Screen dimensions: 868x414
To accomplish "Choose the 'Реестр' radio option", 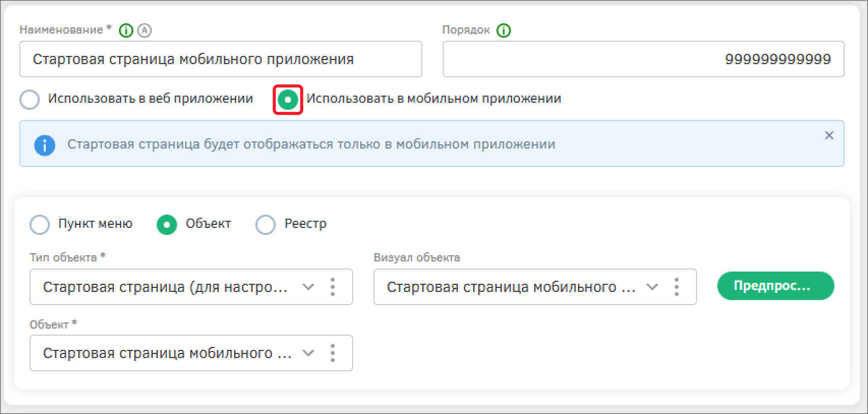I will pos(266,224).
